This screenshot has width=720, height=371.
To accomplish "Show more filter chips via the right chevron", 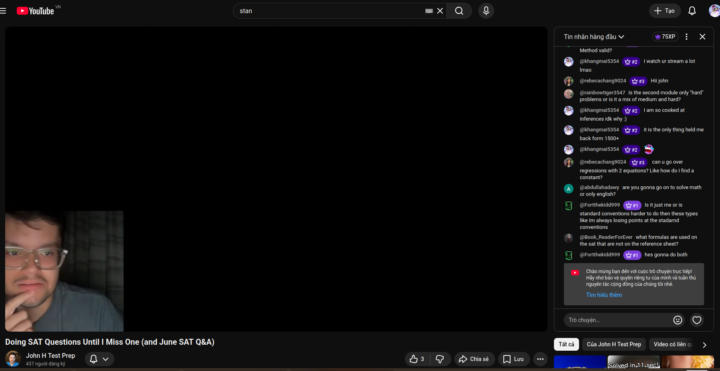I will 704,344.
